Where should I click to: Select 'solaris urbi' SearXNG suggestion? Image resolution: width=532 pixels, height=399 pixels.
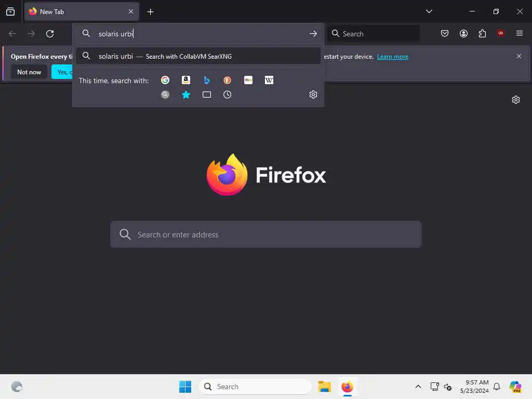point(198,56)
